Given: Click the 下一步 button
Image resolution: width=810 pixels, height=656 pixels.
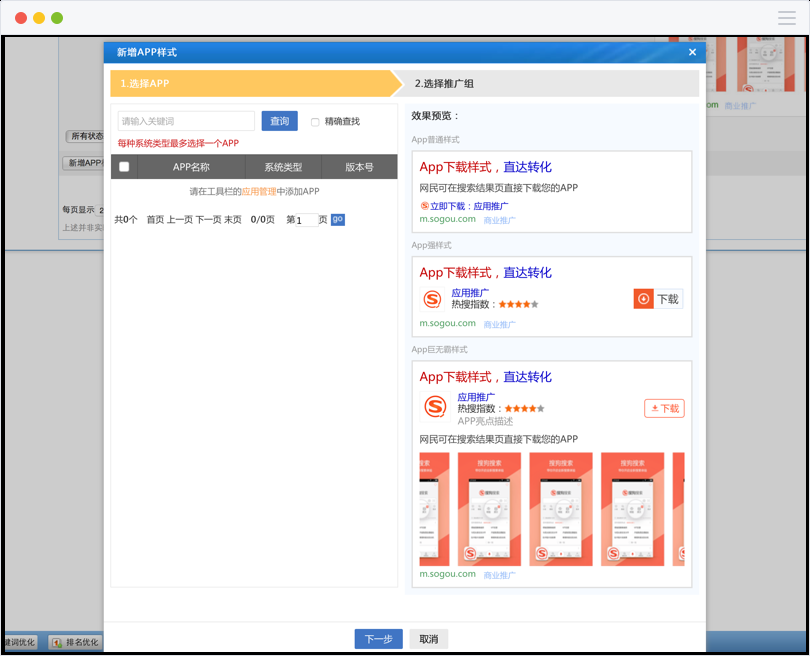Looking at the screenshot, I should click(378, 638).
